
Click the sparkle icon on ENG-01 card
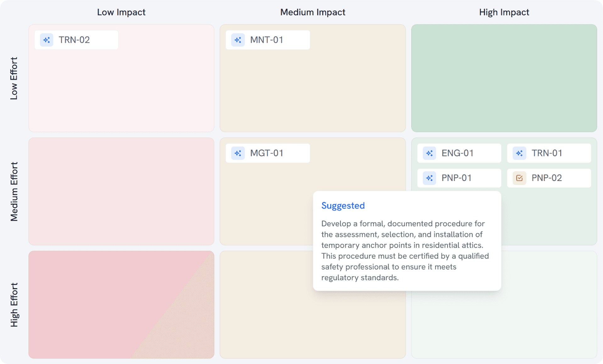click(x=429, y=153)
